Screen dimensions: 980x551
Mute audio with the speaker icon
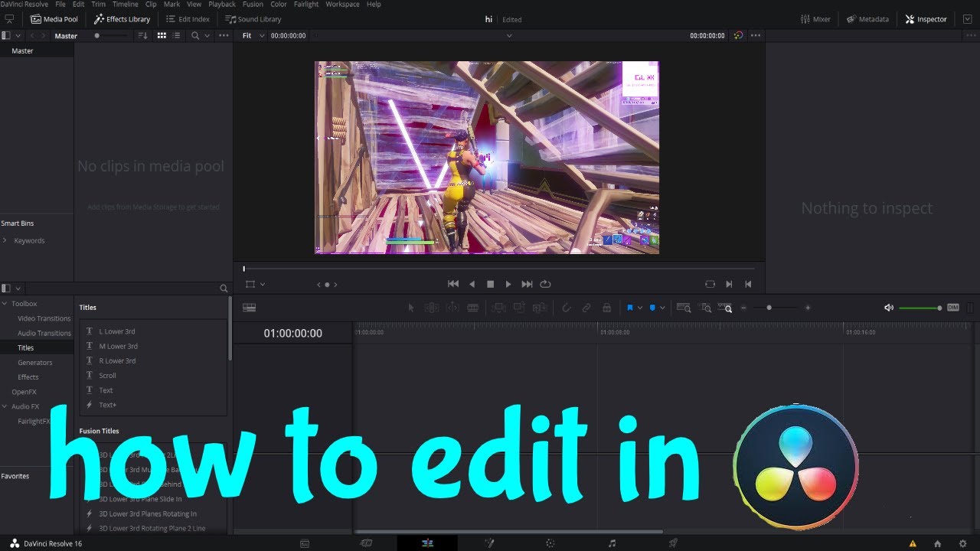tap(888, 308)
